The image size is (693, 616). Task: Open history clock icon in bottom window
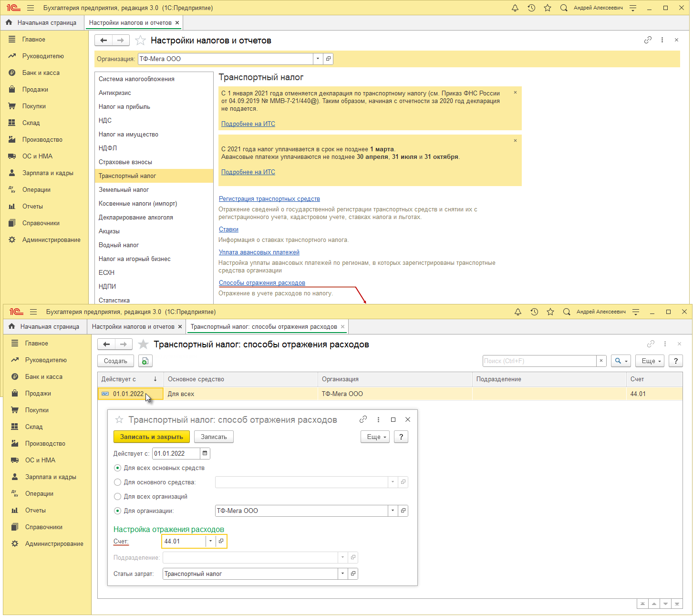coord(534,312)
